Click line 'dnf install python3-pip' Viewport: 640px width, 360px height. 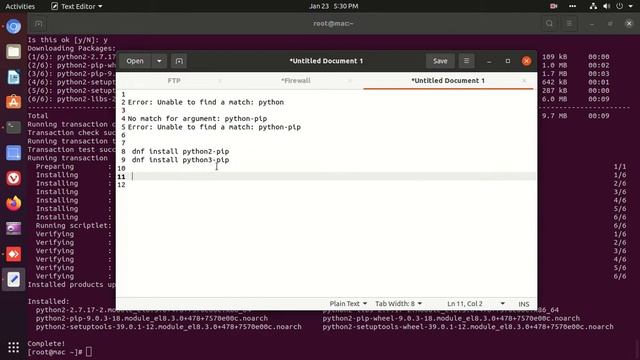(x=180, y=160)
